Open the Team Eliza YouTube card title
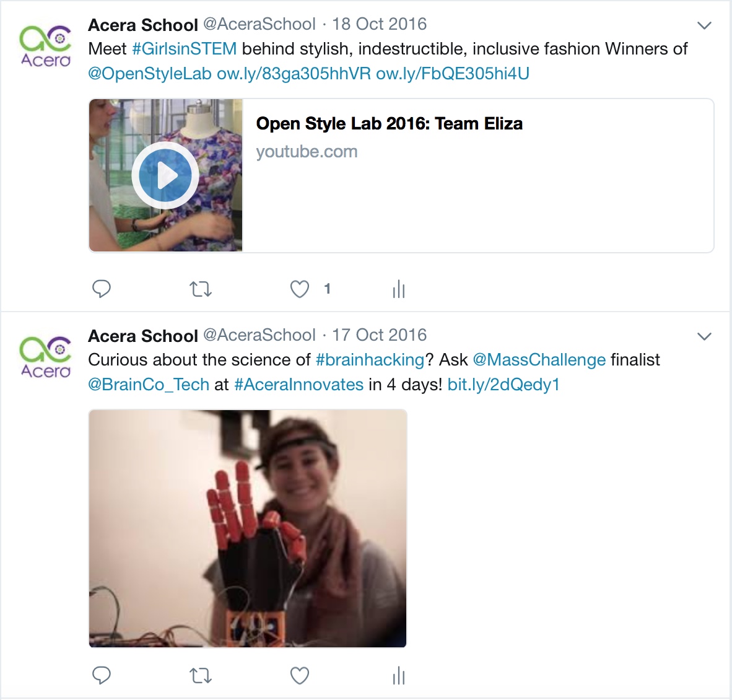This screenshot has width=732, height=700. point(390,124)
